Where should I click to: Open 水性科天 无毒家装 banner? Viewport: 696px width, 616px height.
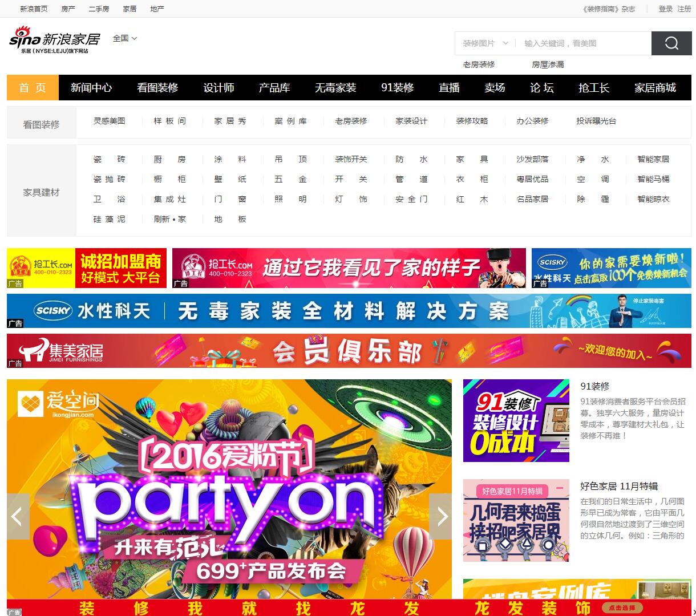(349, 311)
